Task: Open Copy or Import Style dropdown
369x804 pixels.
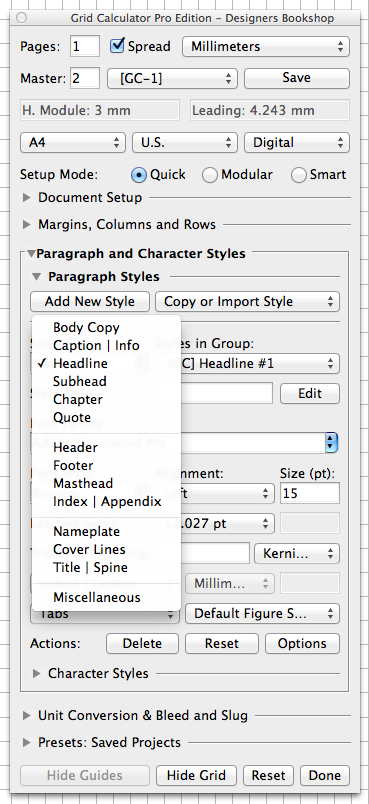Action: point(247,302)
